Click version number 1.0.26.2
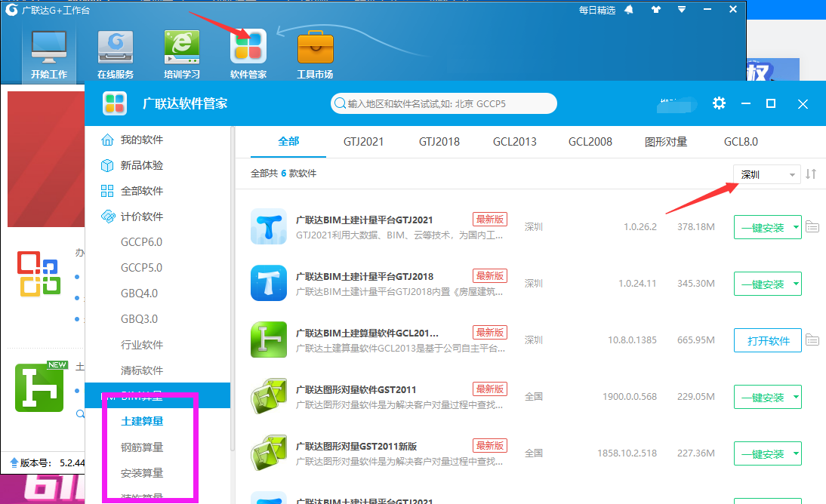Image resolution: width=826 pixels, height=504 pixels. tap(640, 227)
